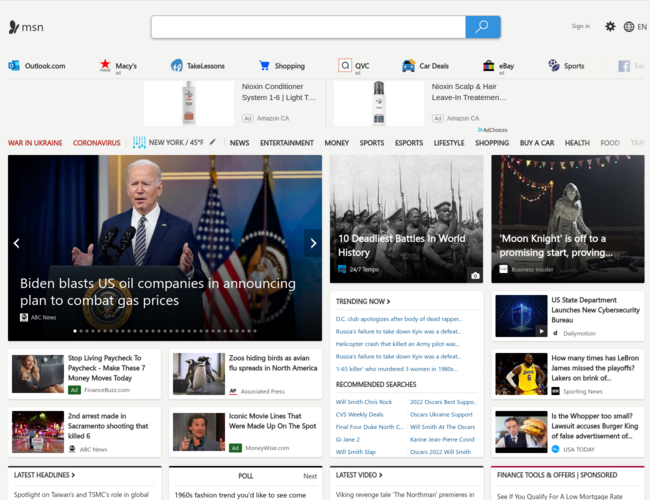Viewport: 650px width, 500px height.
Task: Click the Sign in link
Action: [580, 26]
